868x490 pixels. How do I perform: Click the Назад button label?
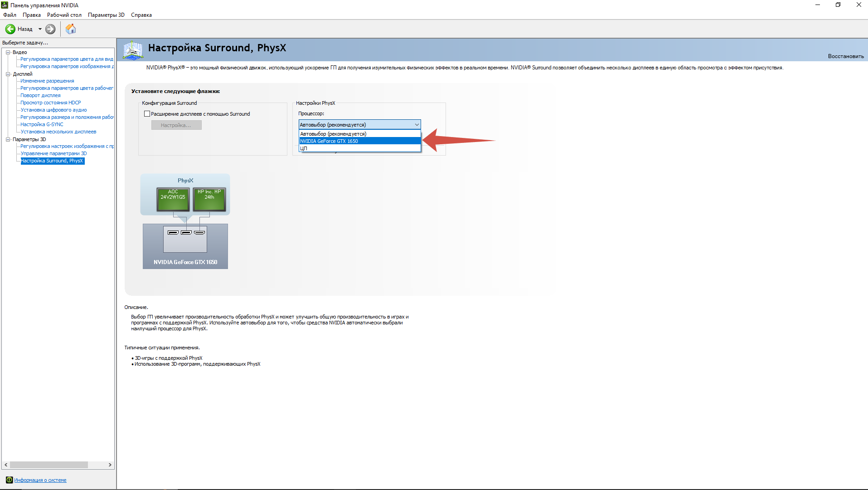point(25,29)
